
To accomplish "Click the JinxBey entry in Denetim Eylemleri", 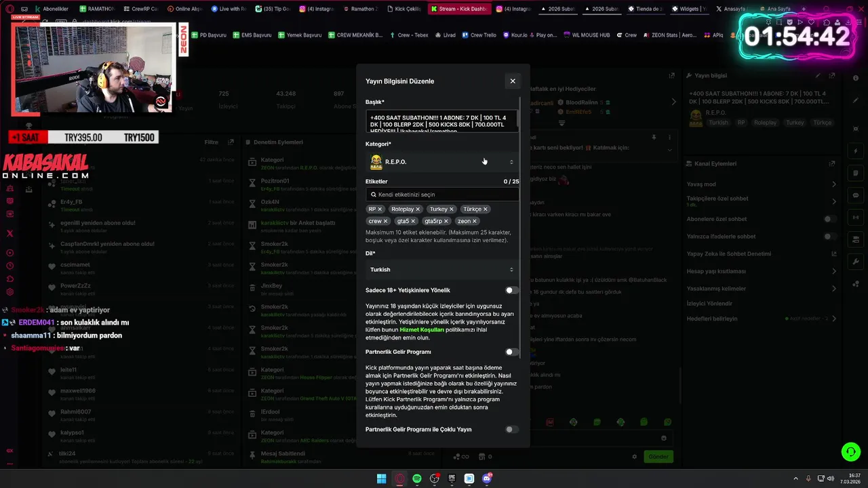I will coord(271,286).
